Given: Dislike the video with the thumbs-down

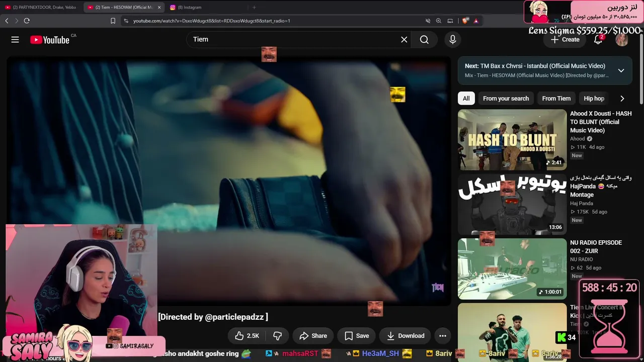Looking at the screenshot, I should coord(277,336).
